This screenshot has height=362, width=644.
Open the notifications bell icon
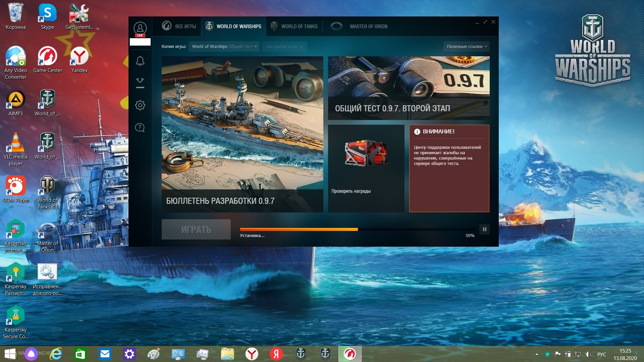tap(140, 61)
